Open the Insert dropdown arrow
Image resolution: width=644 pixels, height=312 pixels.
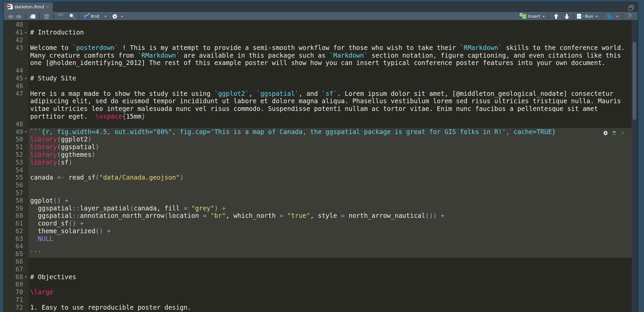544,16
